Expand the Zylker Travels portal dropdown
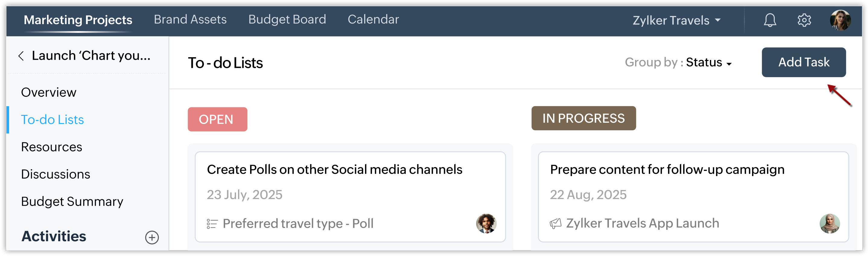Image resolution: width=868 pixels, height=256 pixels. [677, 20]
